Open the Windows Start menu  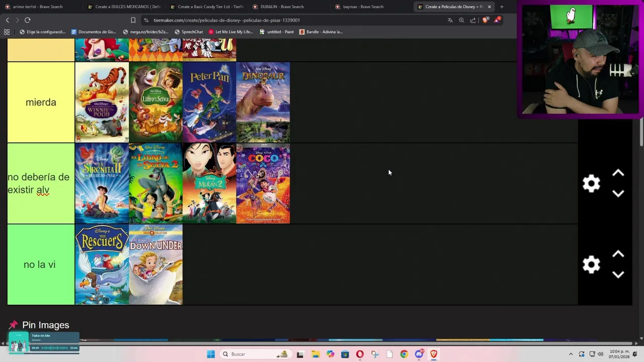(211, 354)
